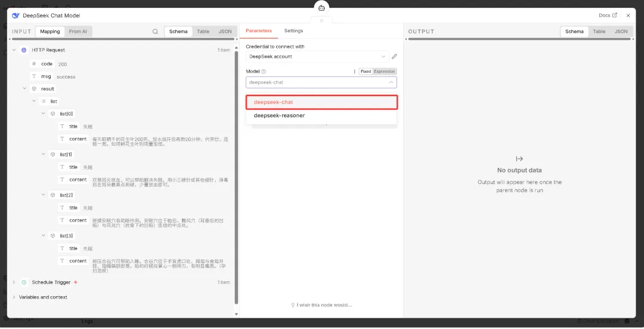This screenshot has height=329, width=644.
Task: Show Input as Schema view
Action: click(178, 31)
